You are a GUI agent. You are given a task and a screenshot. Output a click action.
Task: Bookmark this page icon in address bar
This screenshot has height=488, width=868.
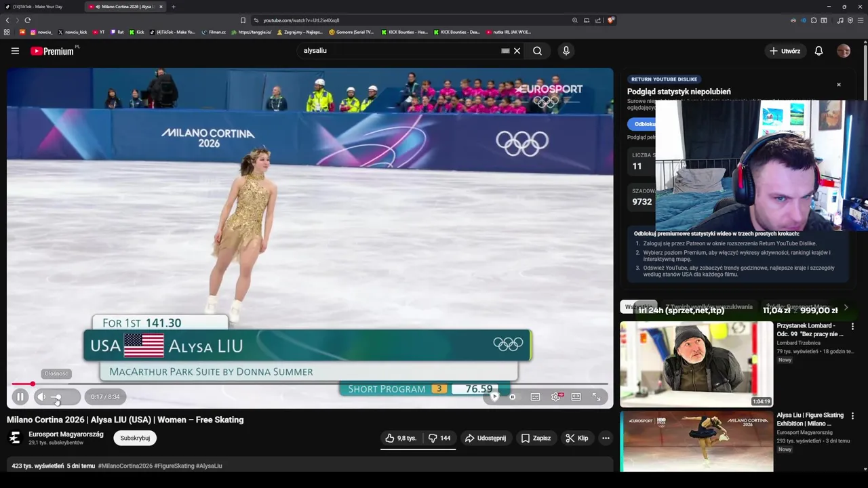(x=243, y=20)
